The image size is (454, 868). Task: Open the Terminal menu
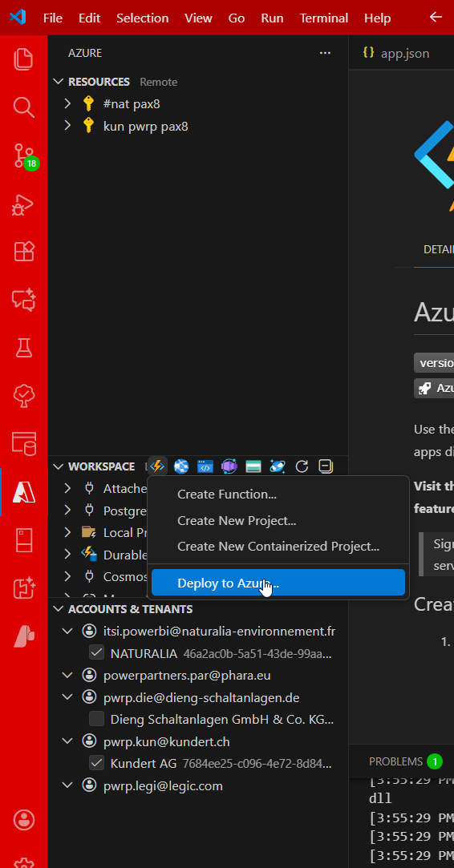[324, 18]
